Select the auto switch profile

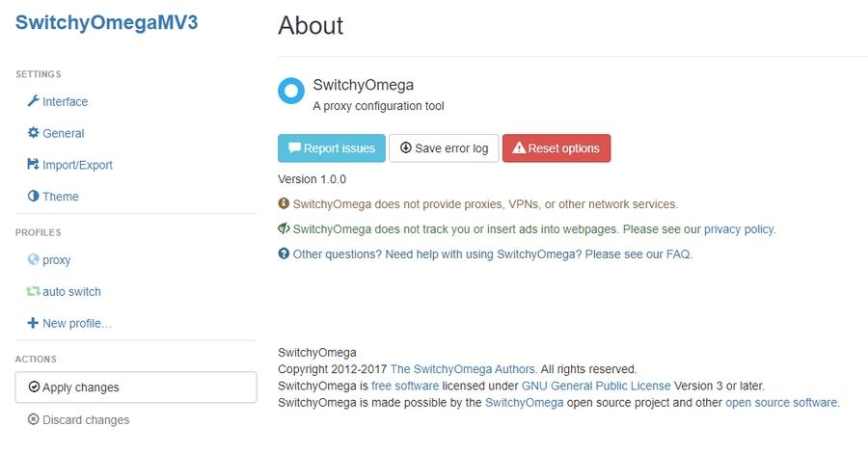click(x=71, y=291)
